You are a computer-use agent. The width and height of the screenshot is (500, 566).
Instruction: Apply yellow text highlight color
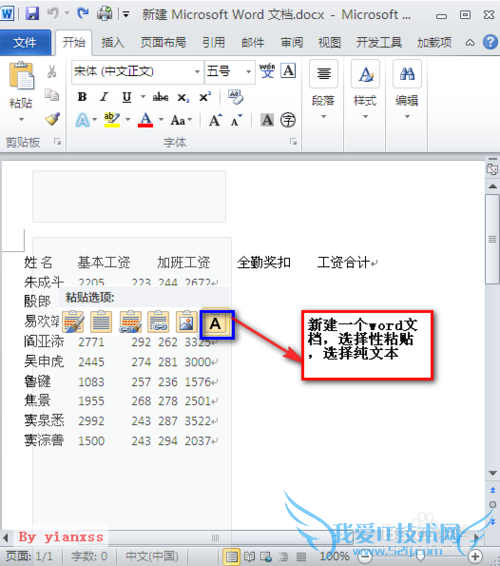click(112, 120)
